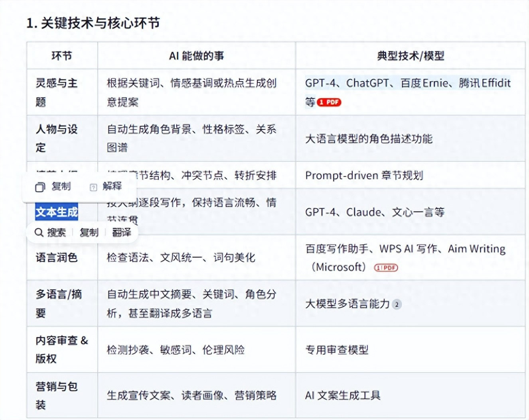This screenshot has height=420, width=529.
Task: Click the 典型技术/模型 column header
Action: [x=410, y=56]
